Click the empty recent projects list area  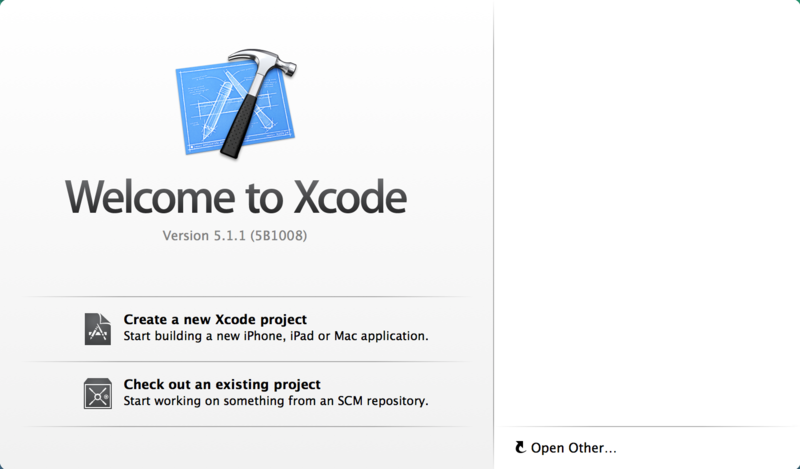[x=647, y=213]
